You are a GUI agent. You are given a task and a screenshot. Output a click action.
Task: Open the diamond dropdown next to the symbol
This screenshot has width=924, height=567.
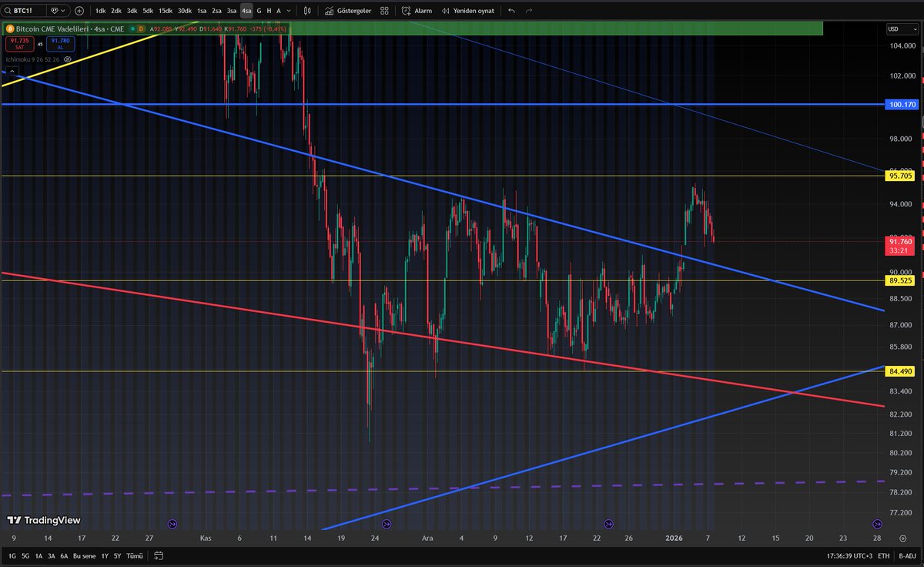point(57,11)
